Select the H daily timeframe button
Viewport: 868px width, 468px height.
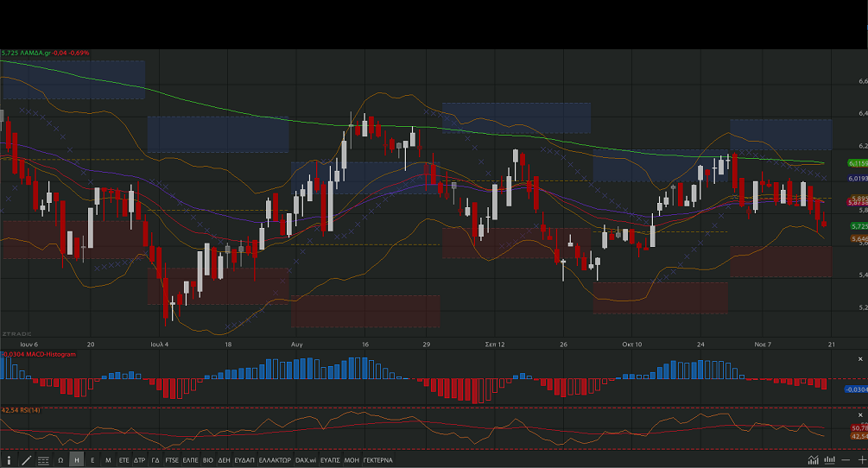tap(76, 460)
